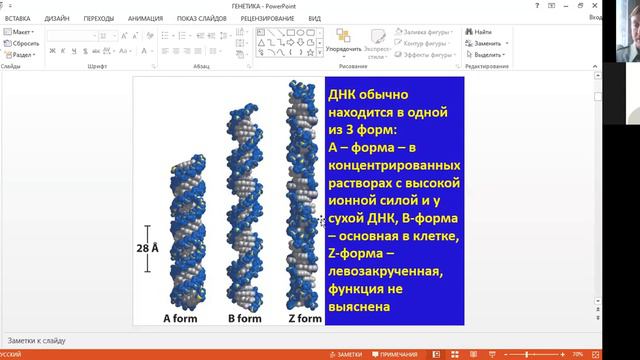
Task: Open ДИЗАЙН ribbon tab
Action: pyautogui.click(x=57, y=18)
